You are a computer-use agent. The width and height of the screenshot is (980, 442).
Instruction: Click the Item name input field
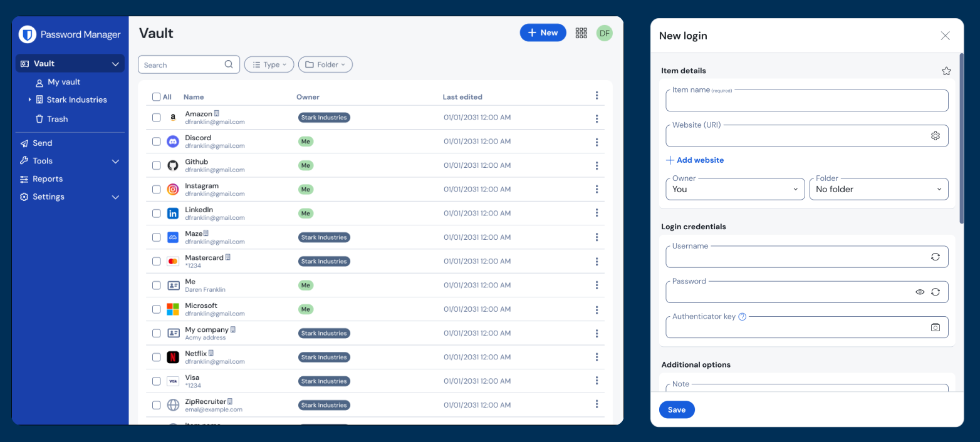pos(806,101)
